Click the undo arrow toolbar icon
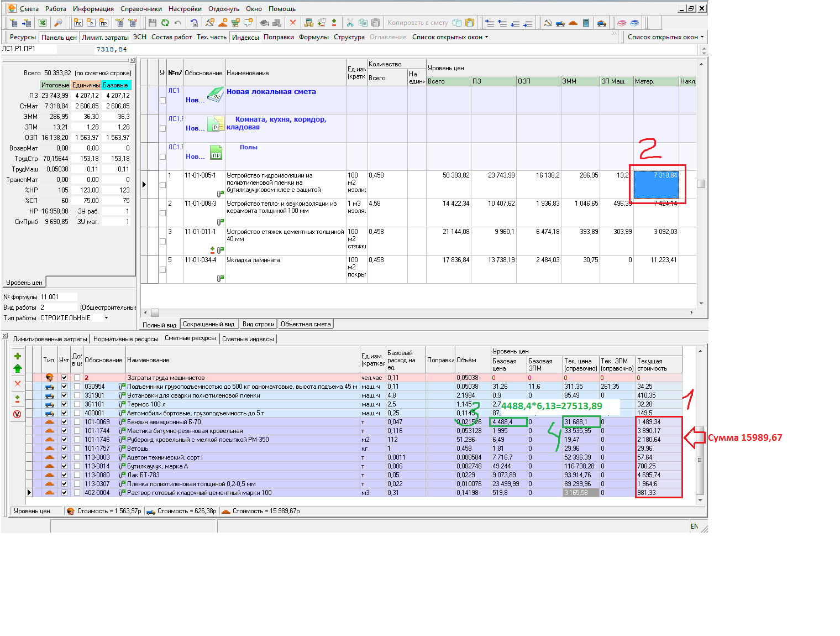The image size is (840, 636). 177,23
